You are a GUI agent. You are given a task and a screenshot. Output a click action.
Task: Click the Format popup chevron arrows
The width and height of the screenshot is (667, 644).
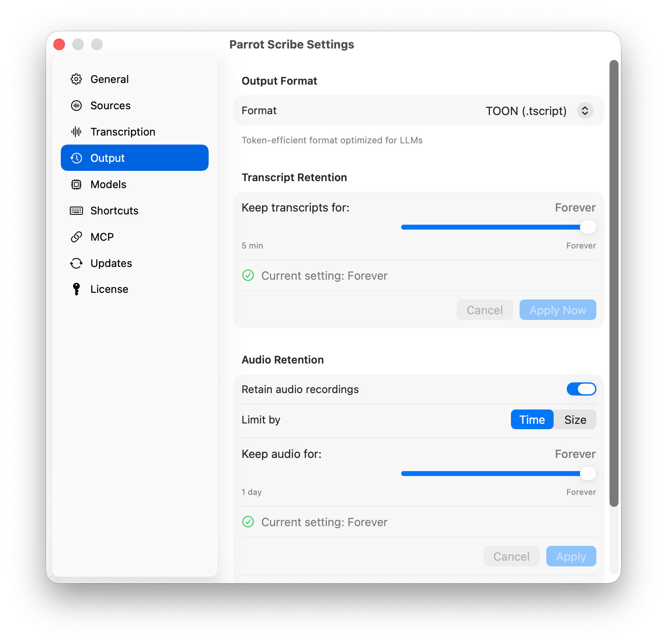[x=585, y=111]
